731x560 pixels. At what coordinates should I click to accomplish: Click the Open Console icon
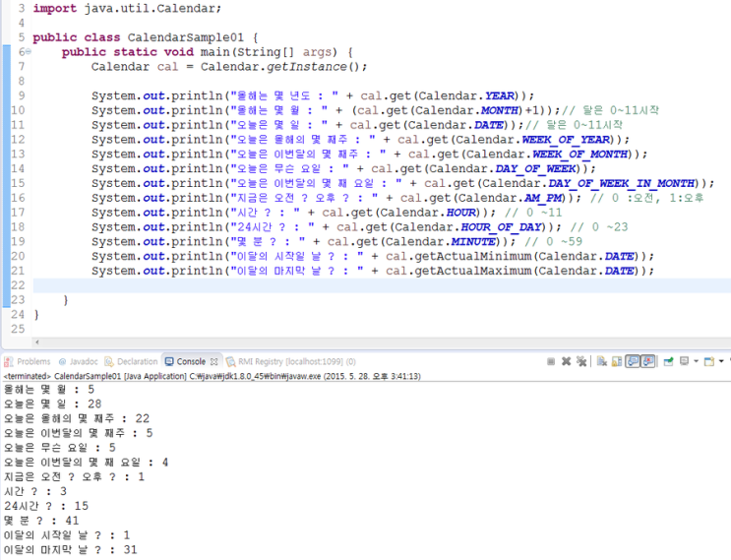point(710,362)
